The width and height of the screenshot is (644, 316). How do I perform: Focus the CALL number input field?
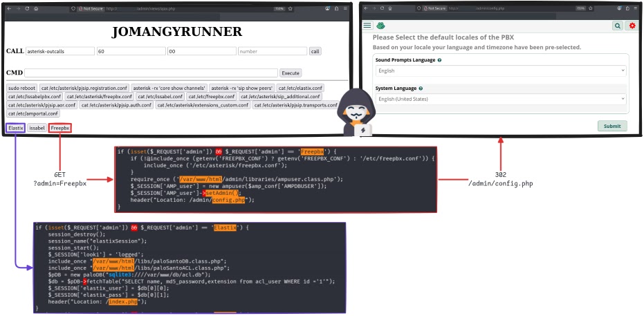coord(273,51)
